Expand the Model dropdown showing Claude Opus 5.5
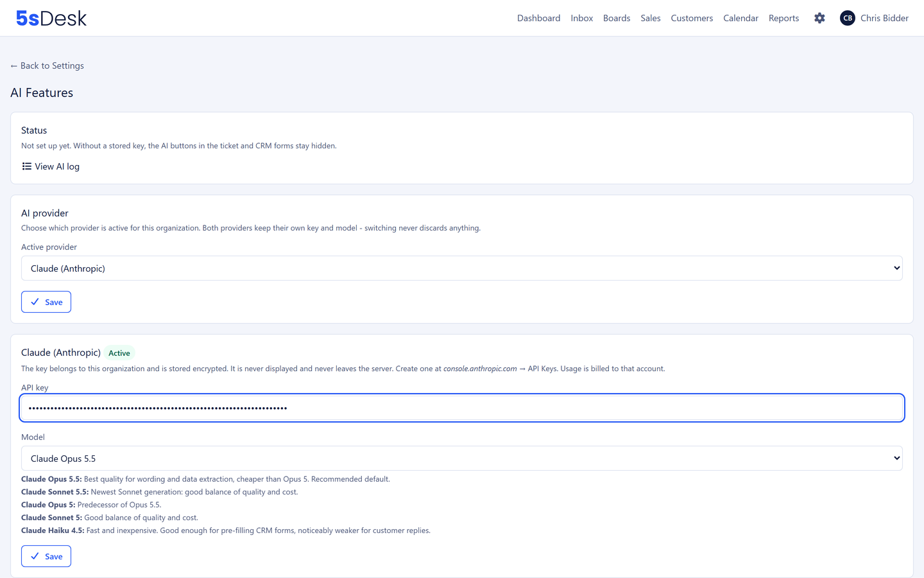This screenshot has height=578, width=924. pos(462,459)
